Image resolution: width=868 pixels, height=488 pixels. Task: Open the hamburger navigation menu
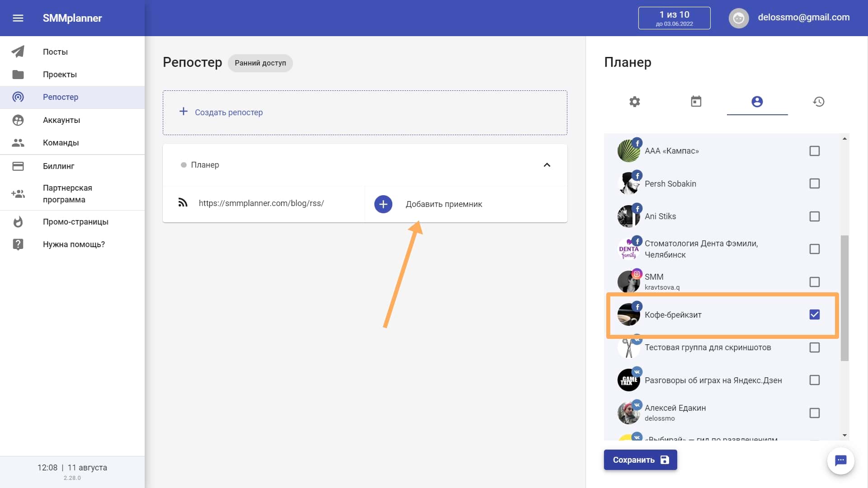(18, 18)
